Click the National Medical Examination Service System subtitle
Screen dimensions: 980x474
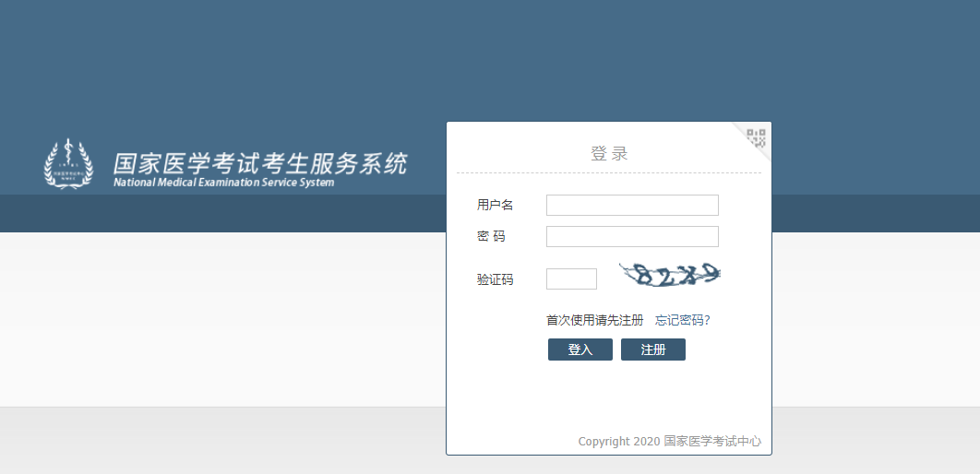tap(223, 183)
